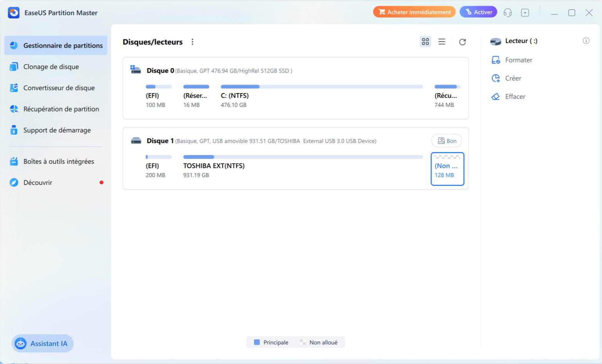The width and height of the screenshot is (602, 364).
Task: Select the C: (NTFS) partition bar
Action: [x=321, y=87]
